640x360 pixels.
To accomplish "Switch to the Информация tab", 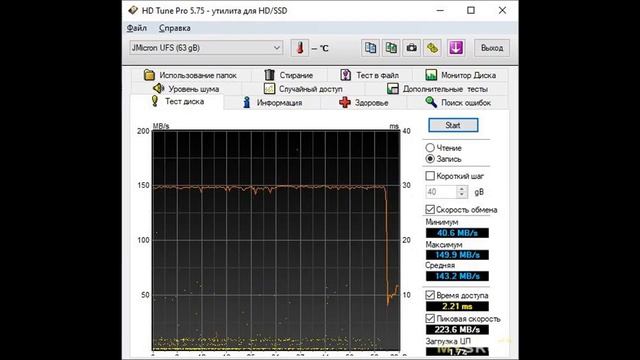I will (273, 102).
